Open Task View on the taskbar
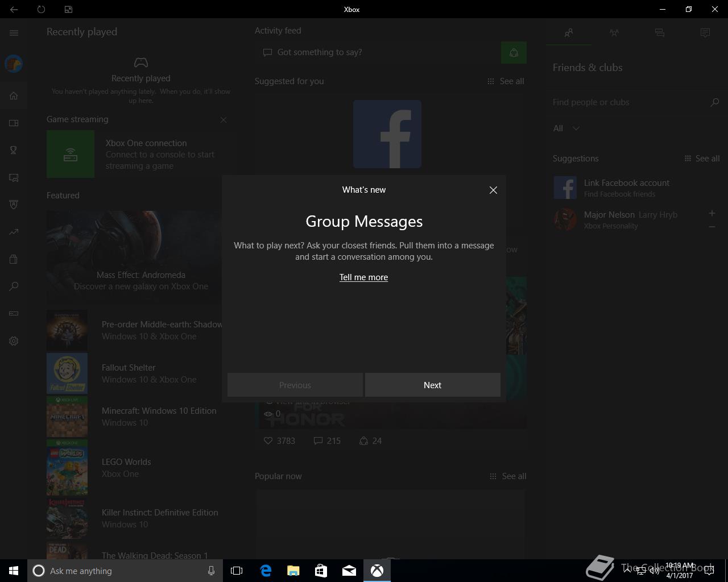 point(237,571)
